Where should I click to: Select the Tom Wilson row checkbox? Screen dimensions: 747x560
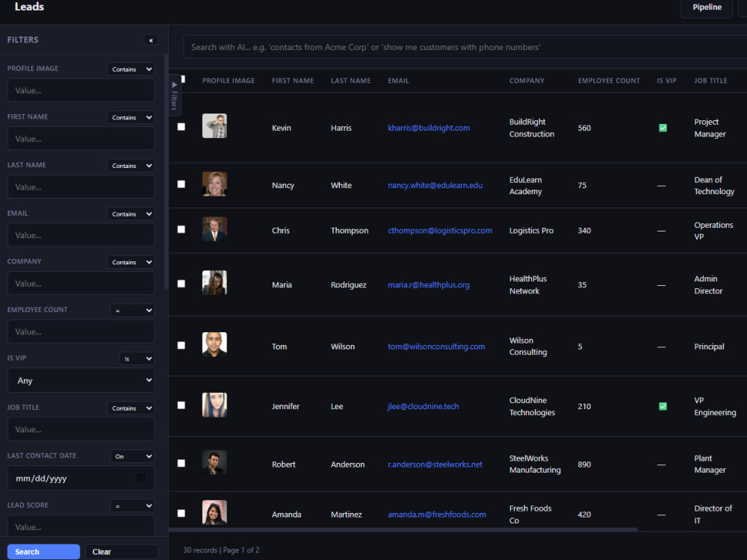point(181,345)
